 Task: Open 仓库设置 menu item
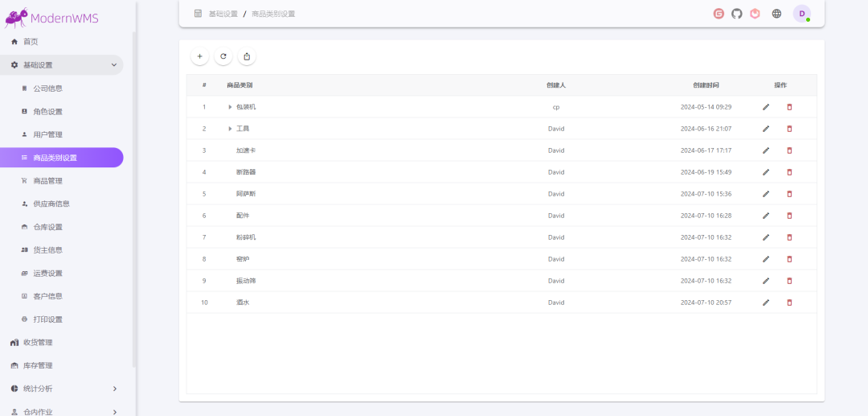(61, 227)
